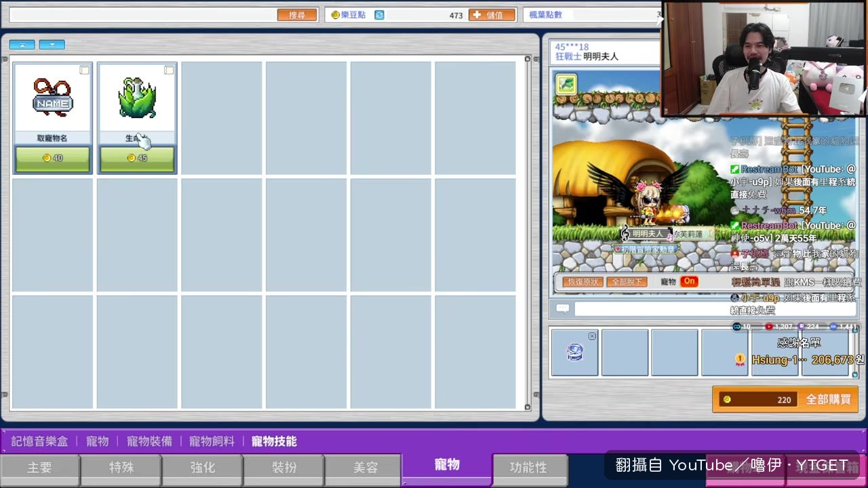Click the 取寵物名 name tag item icon
Viewport: 868px width, 488px height.
(x=52, y=98)
